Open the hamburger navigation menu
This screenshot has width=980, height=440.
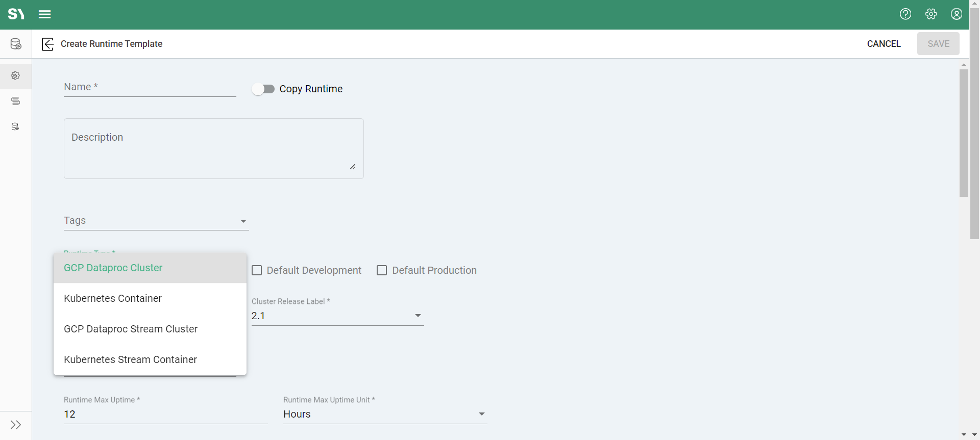pyautogui.click(x=45, y=14)
